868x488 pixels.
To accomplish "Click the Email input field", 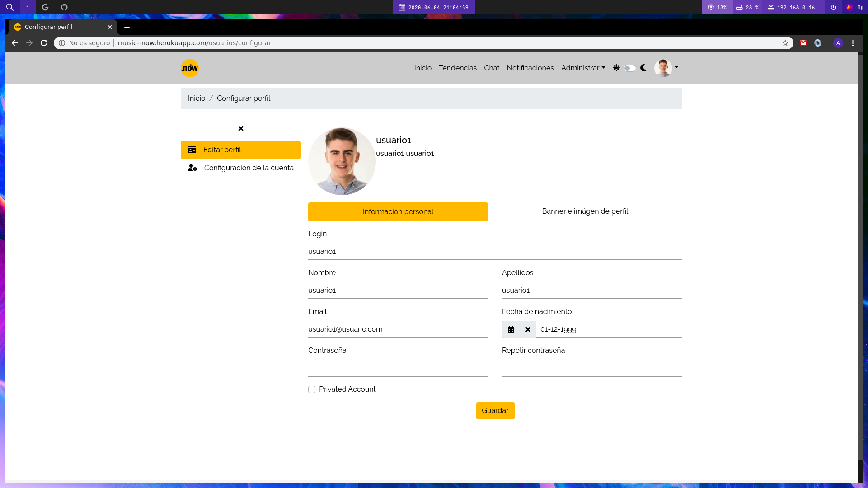I will [398, 329].
